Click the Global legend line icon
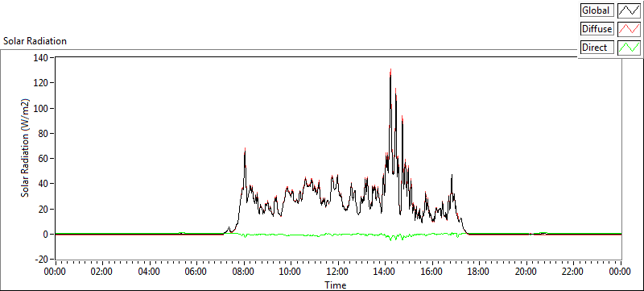Viewport: 644px width, 291px height. (x=629, y=10)
